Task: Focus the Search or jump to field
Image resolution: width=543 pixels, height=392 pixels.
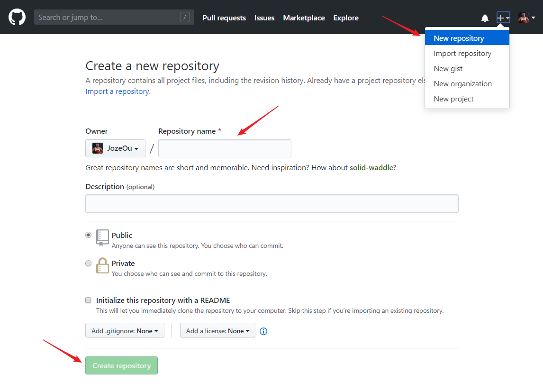Action: 114,18
